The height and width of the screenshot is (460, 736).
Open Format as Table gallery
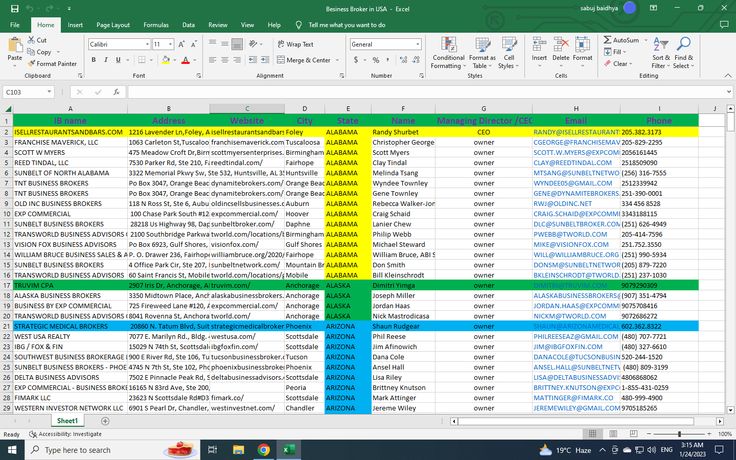483,53
